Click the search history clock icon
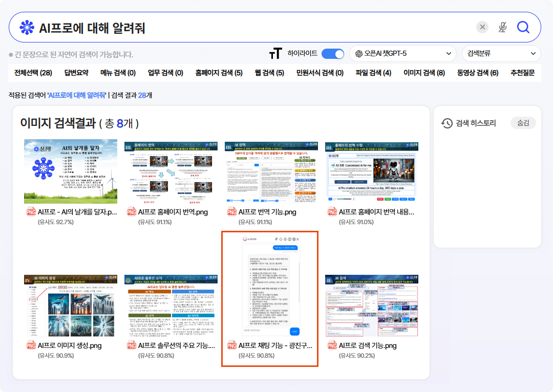 [447, 123]
